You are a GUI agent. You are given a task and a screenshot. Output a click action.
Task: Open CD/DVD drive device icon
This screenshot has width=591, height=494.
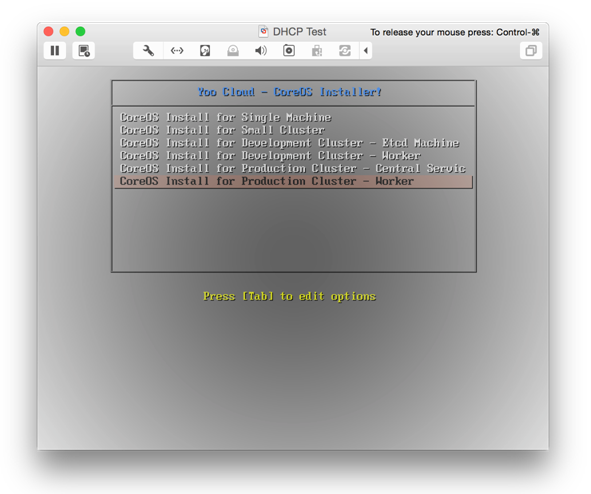[x=233, y=50]
